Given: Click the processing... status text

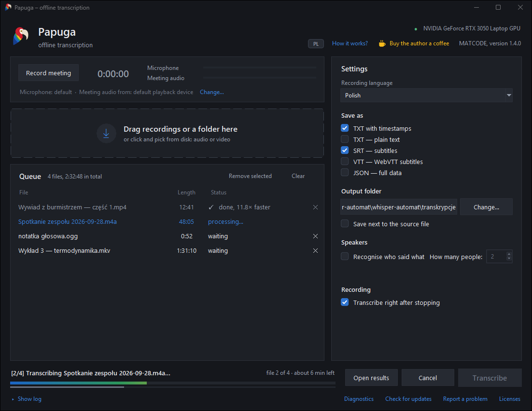Looking at the screenshot, I should [225, 222].
